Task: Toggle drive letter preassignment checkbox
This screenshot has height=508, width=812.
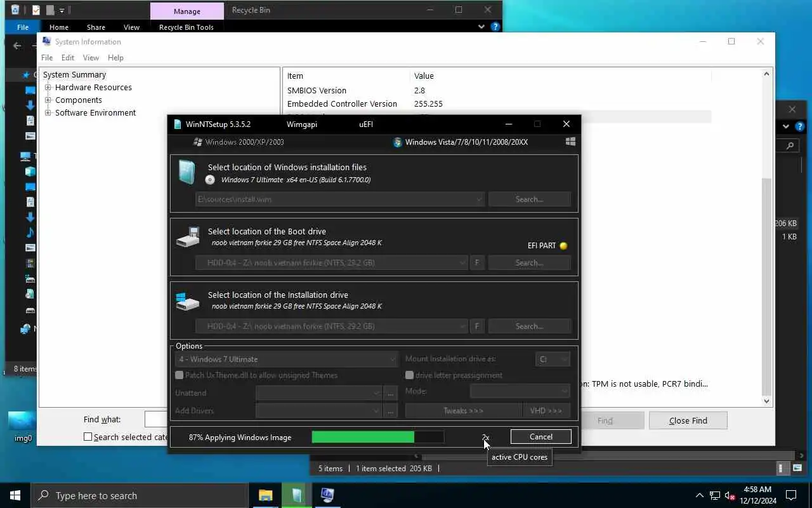Action: click(410, 375)
